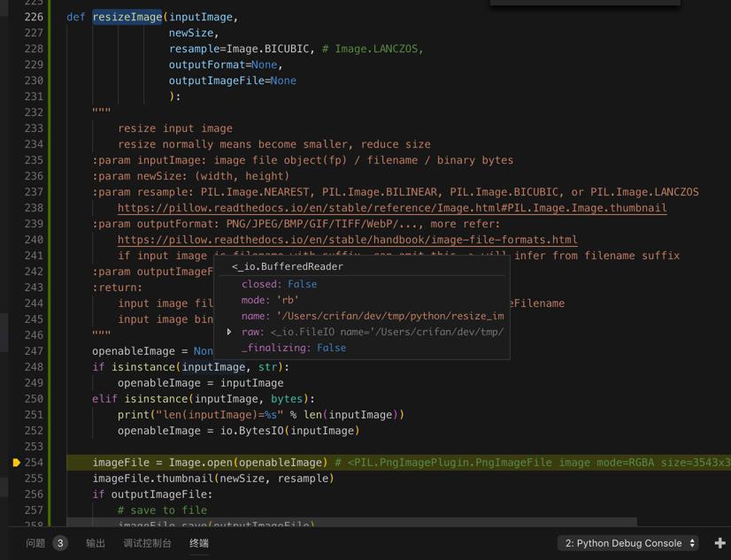The image size is (731, 560).
Task: Open the 问题 (Problems) panel
Action: pyautogui.click(x=35, y=543)
